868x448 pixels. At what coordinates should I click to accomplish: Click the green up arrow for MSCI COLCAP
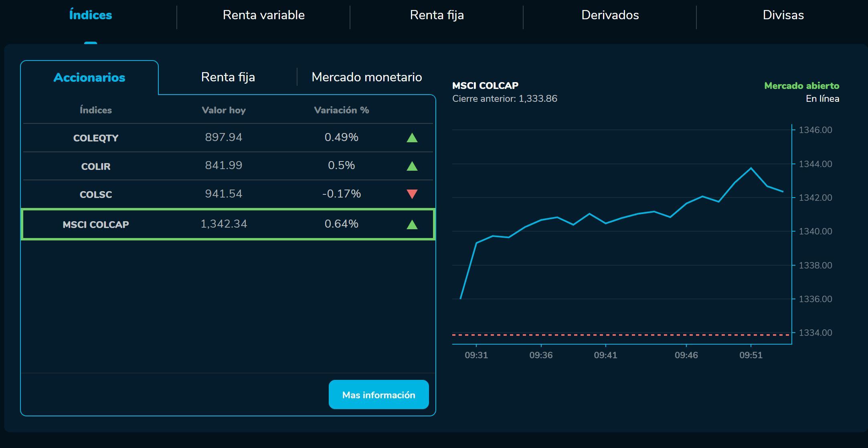click(x=412, y=224)
